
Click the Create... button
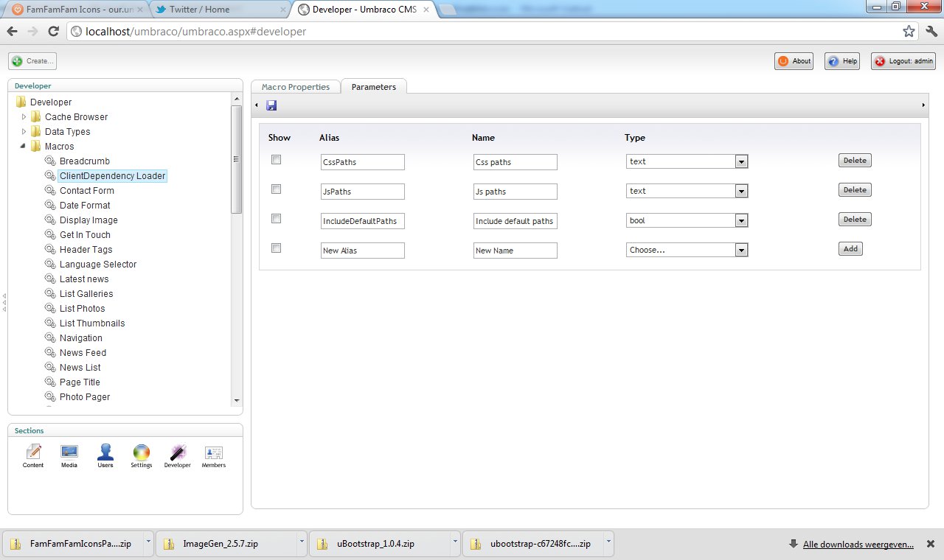pos(32,61)
